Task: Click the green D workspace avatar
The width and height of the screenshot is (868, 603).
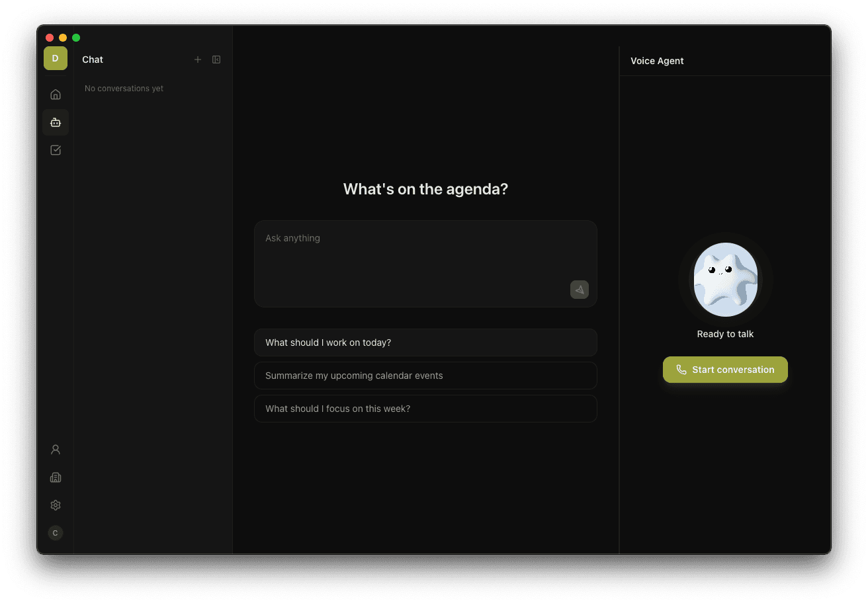Action: point(56,58)
